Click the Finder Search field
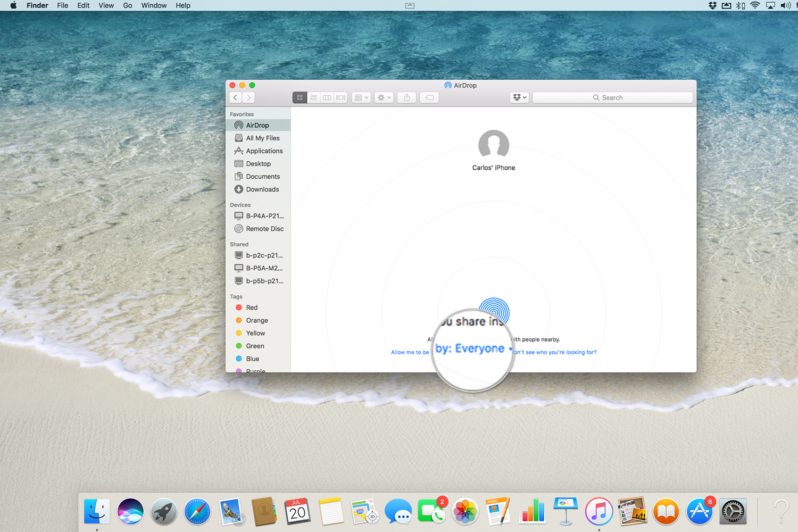Viewport: 798px width, 532px height. pyautogui.click(x=612, y=97)
